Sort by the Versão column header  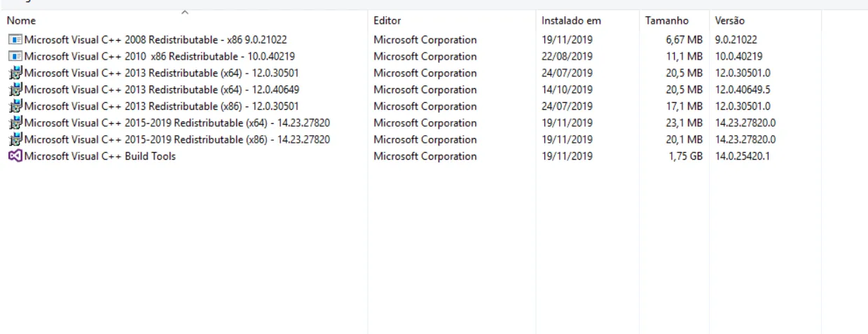[x=729, y=21]
